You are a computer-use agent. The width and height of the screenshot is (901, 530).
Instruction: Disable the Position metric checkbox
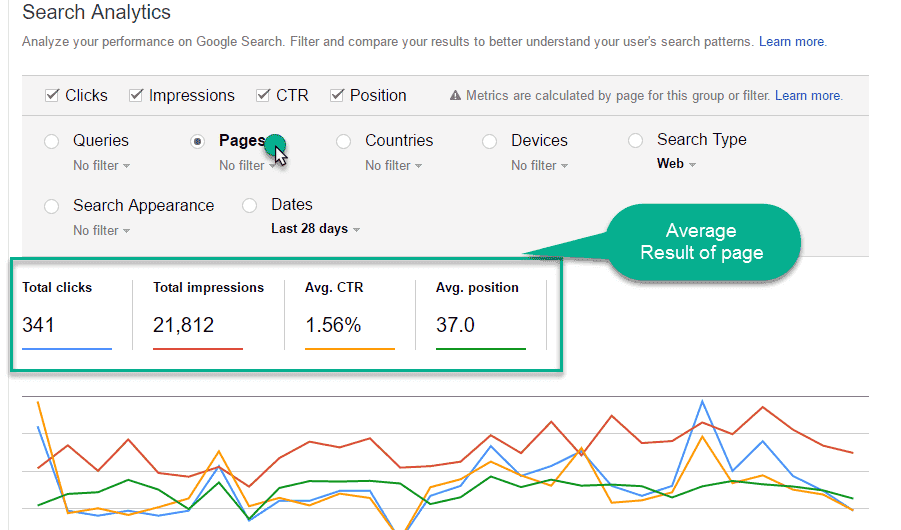337,95
